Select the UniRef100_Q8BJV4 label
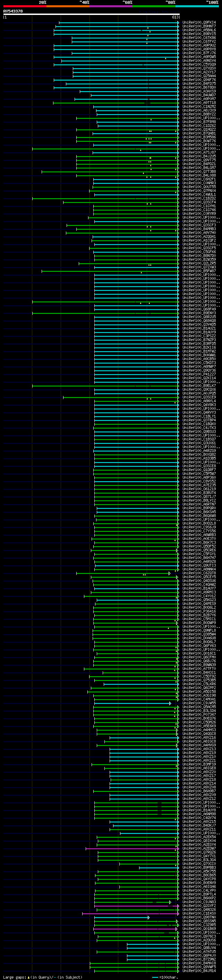Screen dimensions: 222x980 click(x=199, y=948)
